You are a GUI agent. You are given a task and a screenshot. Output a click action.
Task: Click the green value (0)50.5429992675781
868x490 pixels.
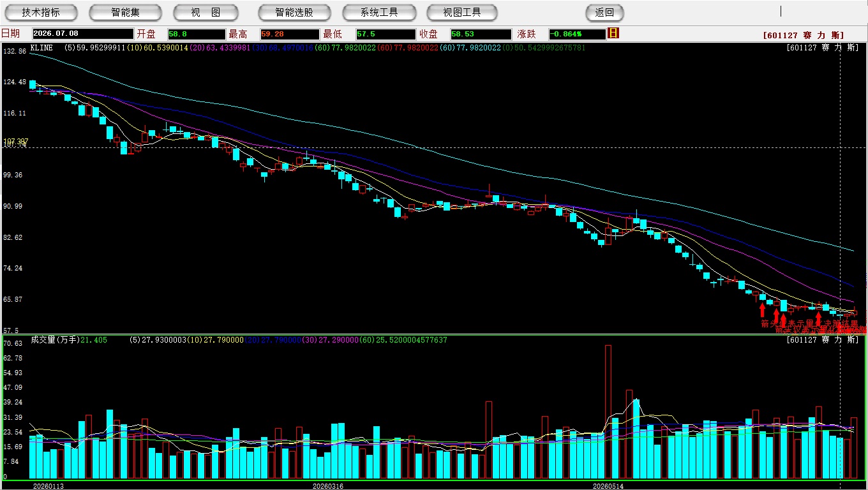[543, 48]
